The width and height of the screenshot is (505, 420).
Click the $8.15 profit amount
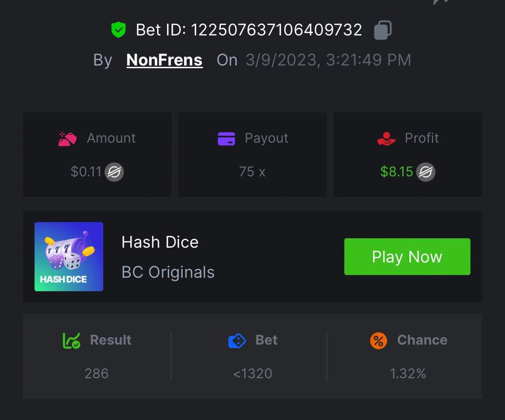pos(396,172)
